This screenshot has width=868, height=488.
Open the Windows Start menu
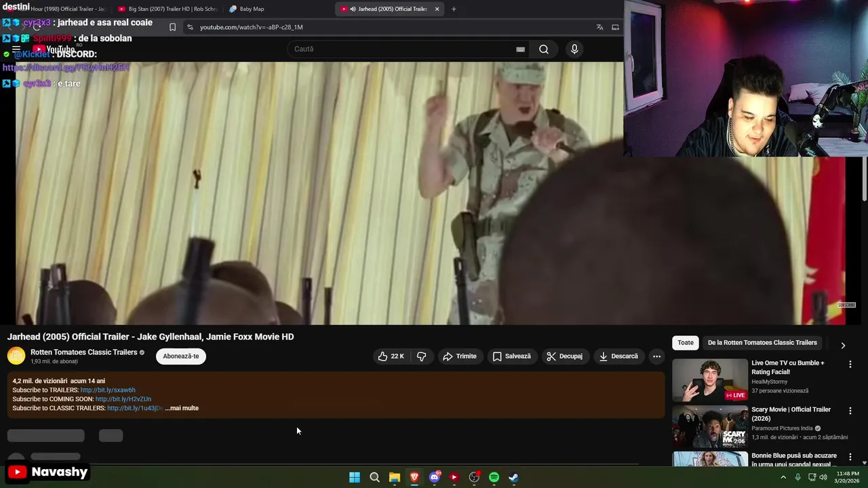355,477
